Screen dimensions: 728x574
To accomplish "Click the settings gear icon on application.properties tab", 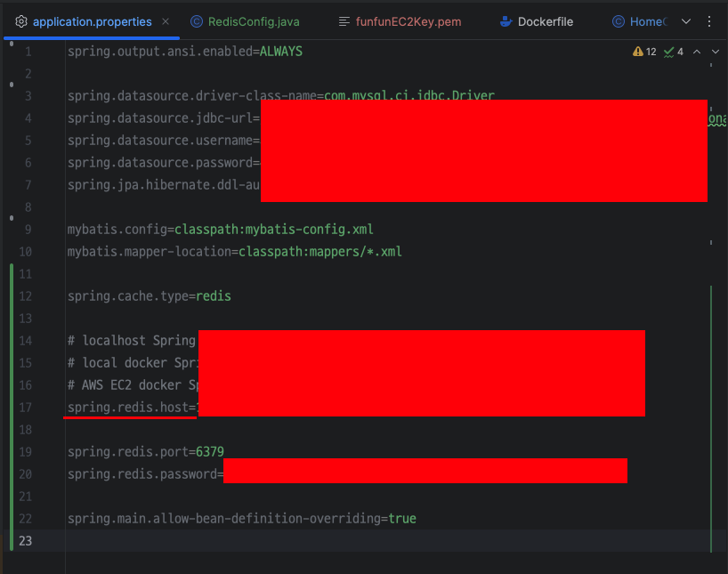I will point(20,21).
